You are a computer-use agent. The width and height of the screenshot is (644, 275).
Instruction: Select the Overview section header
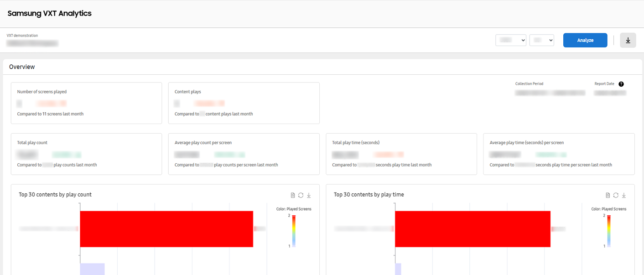coord(22,67)
